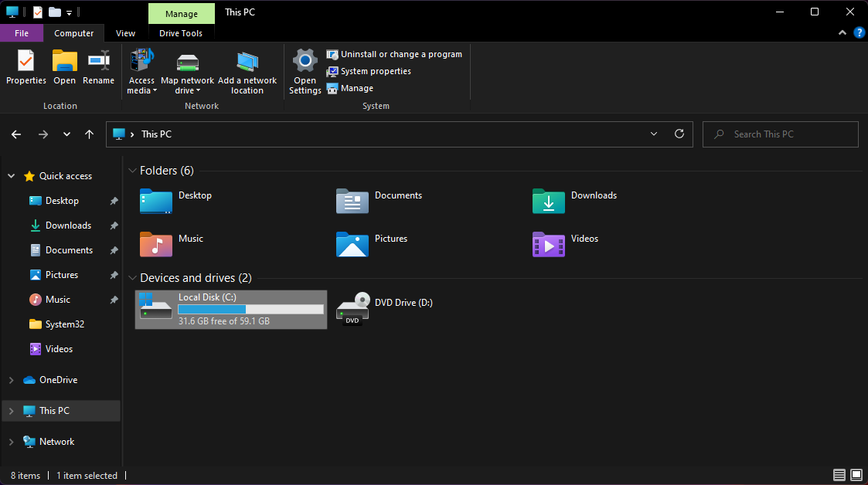The width and height of the screenshot is (868, 485).
Task: Switch to large thumbnails view in status bar
Action: (856, 475)
